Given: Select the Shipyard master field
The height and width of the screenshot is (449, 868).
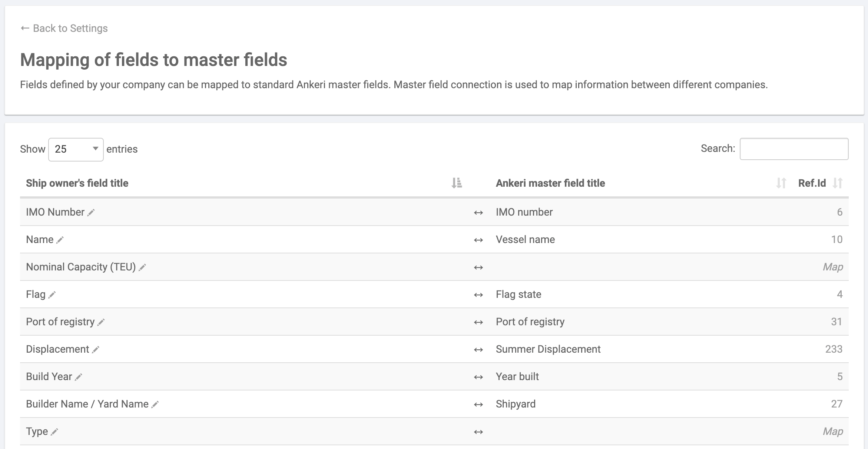Looking at the screenshot, I should point(516,404).
